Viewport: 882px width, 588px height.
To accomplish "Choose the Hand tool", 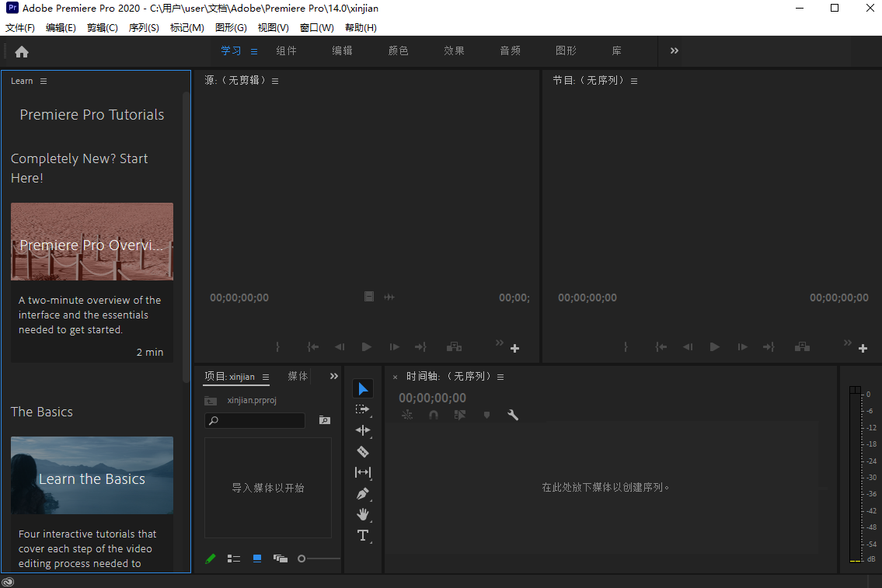I will [363, 514].
